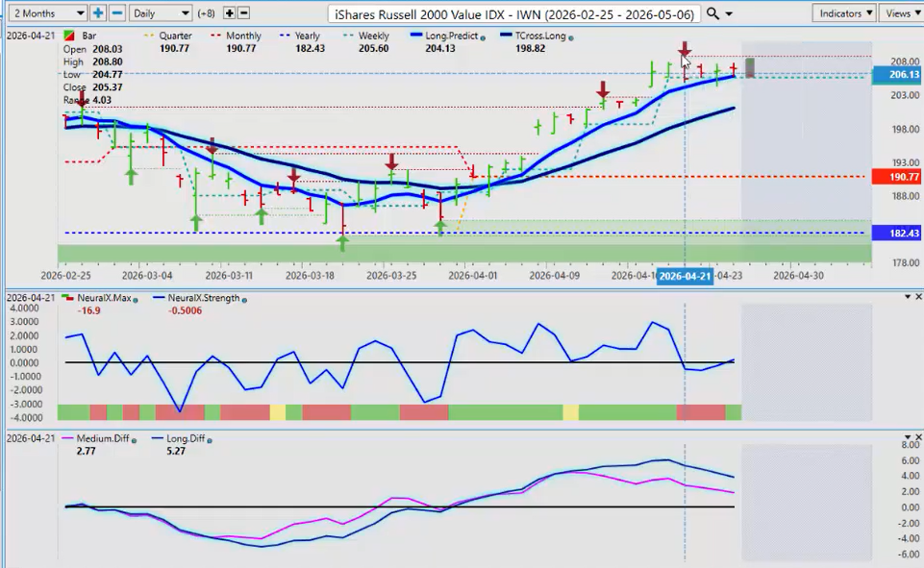Click the Bar candle type icon

click(x=68, y=36)
